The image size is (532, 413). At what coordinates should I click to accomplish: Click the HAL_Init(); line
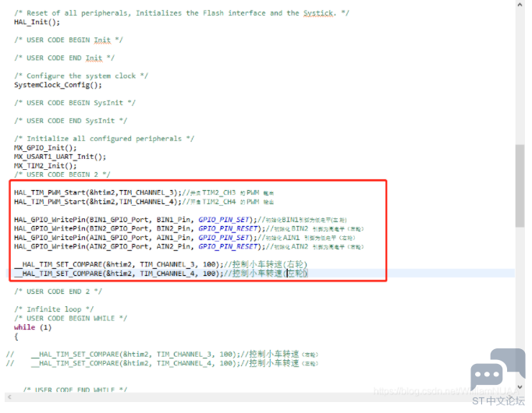37,22
